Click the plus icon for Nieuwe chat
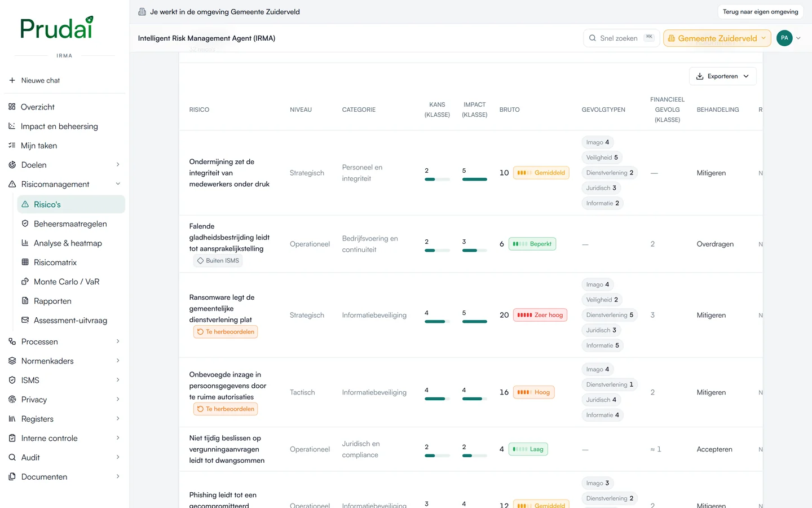Image resolution: width=812 pixels, height=508 pixels. 12,80
